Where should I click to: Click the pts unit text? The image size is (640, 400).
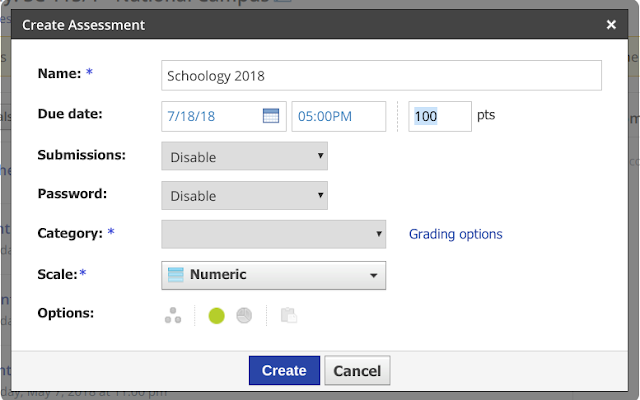click(x=486, y=115)
